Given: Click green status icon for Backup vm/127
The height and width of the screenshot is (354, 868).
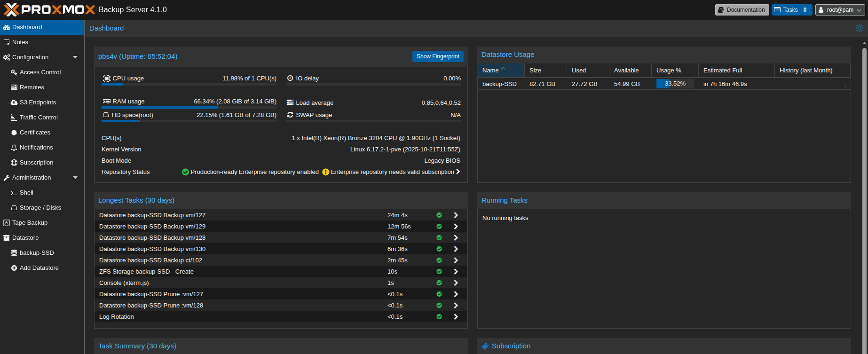Looking at the screenshot, I should pos(439,215).
